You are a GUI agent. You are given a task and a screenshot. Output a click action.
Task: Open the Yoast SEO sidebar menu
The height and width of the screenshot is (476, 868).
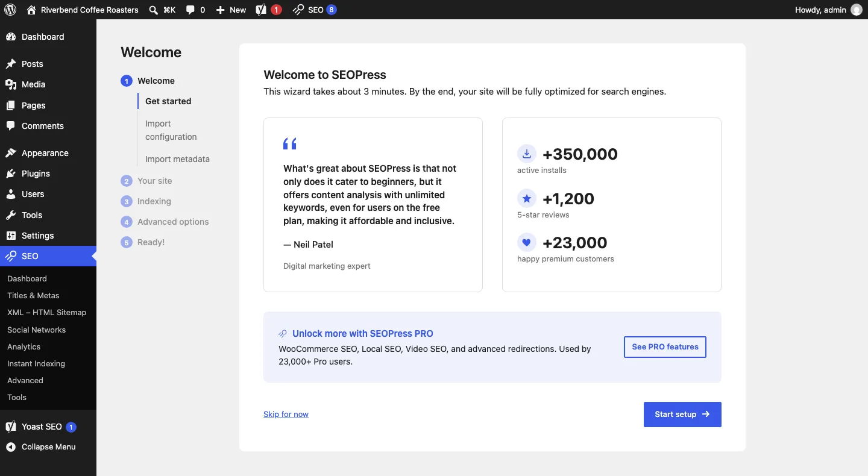pos(48,427)
